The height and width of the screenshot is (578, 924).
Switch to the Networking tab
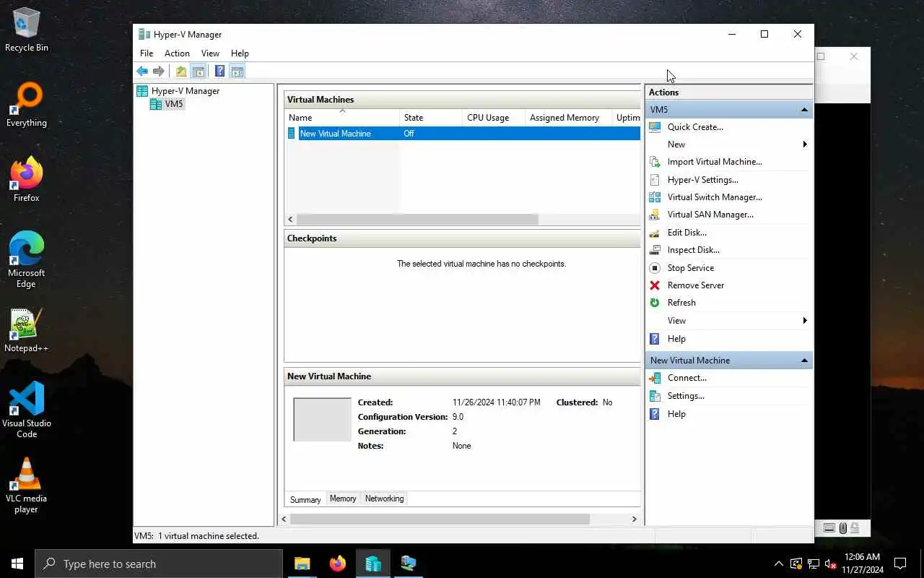(384, 499)
